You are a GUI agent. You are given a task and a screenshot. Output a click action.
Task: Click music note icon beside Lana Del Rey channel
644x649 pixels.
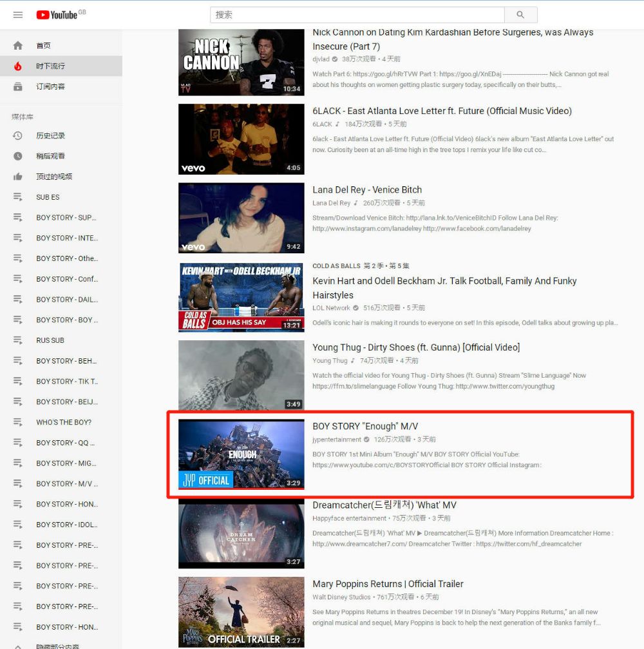(355, 203)
